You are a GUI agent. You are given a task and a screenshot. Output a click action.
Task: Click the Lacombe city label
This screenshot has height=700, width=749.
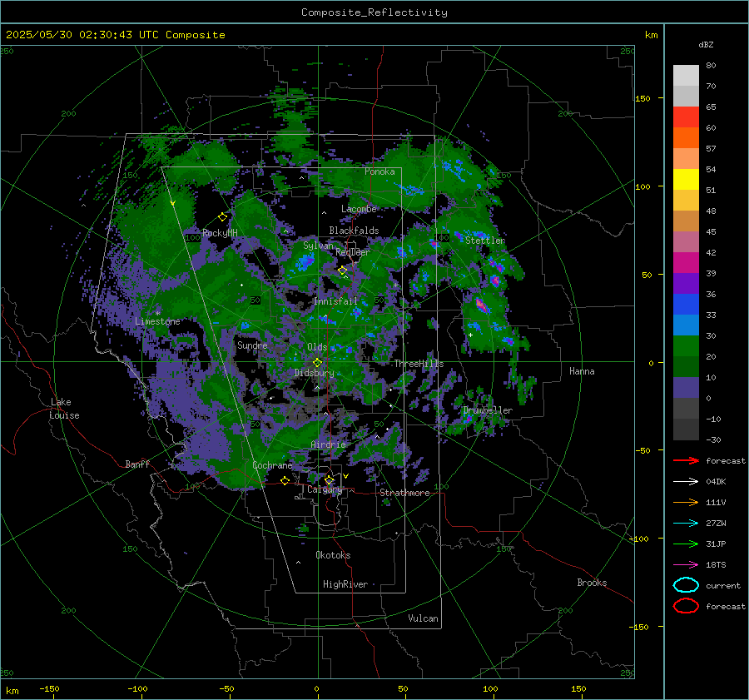359,209
